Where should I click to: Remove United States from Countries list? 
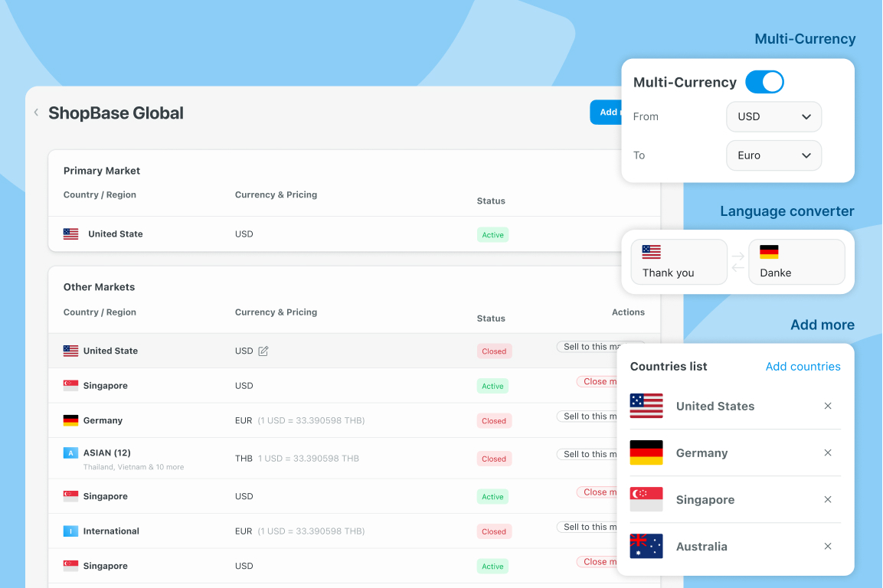point(827,406)
